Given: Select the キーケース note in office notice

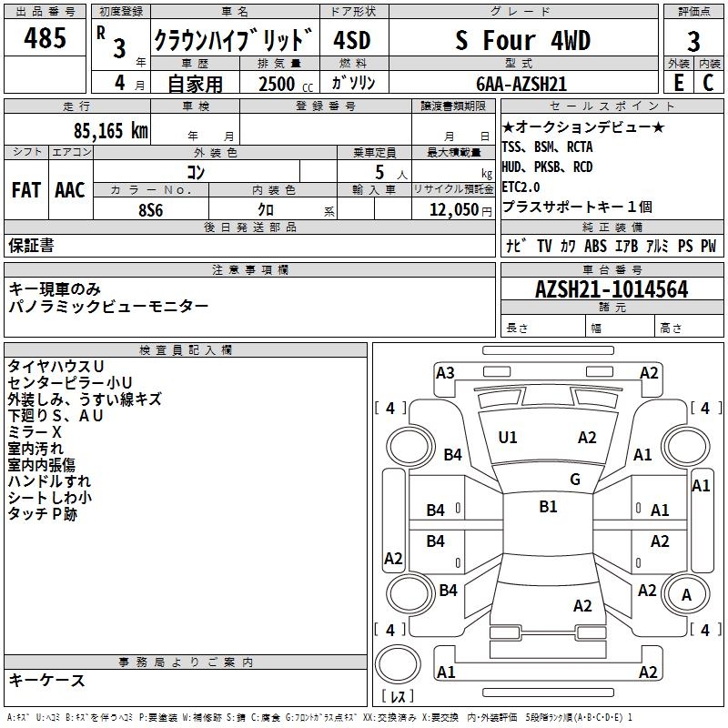Looking at the screenshot, I should point(46,680).
